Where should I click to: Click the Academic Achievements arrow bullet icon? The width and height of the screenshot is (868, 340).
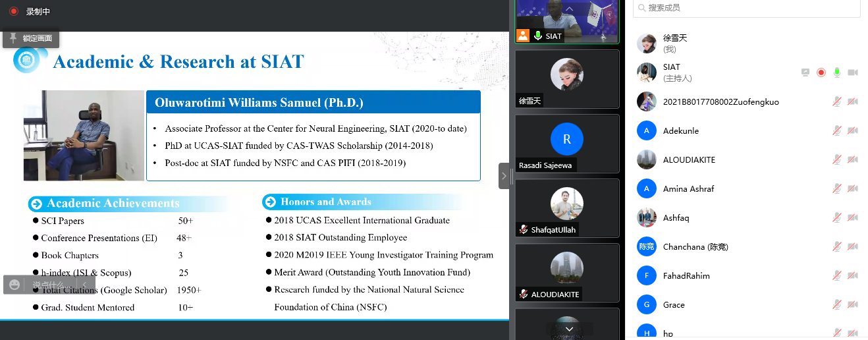click(x=36, y=204)
